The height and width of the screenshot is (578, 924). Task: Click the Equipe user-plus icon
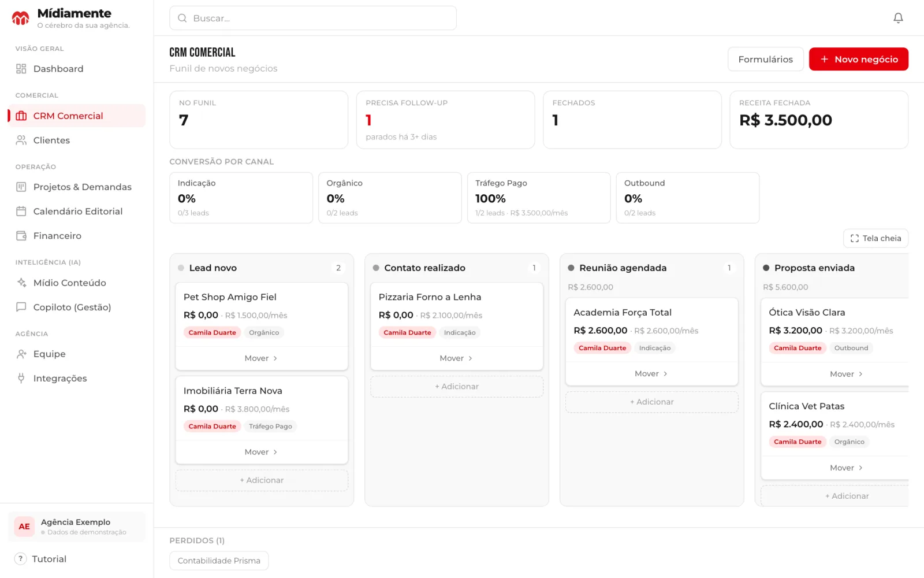point(21,354)
